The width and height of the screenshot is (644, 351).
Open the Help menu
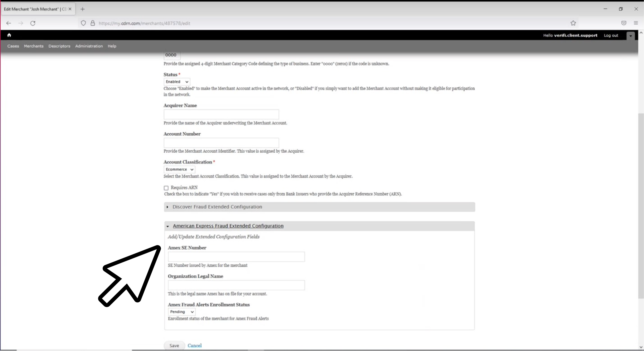point(112,46)
